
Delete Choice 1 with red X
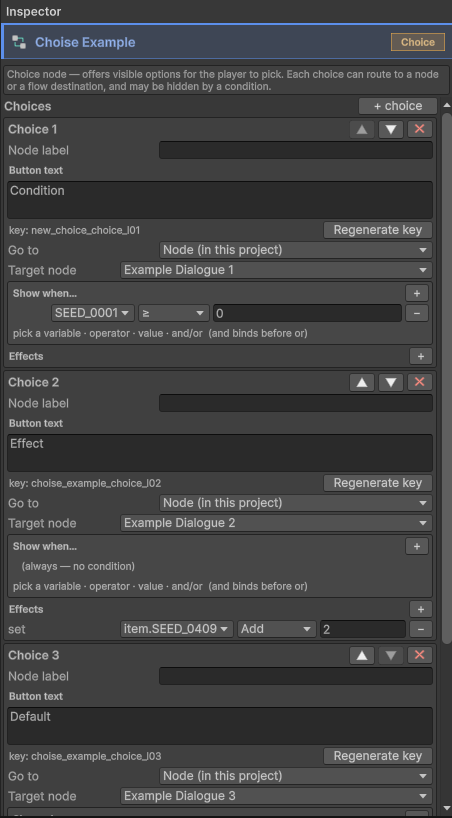pyautogui.click(x=420, y=129)
